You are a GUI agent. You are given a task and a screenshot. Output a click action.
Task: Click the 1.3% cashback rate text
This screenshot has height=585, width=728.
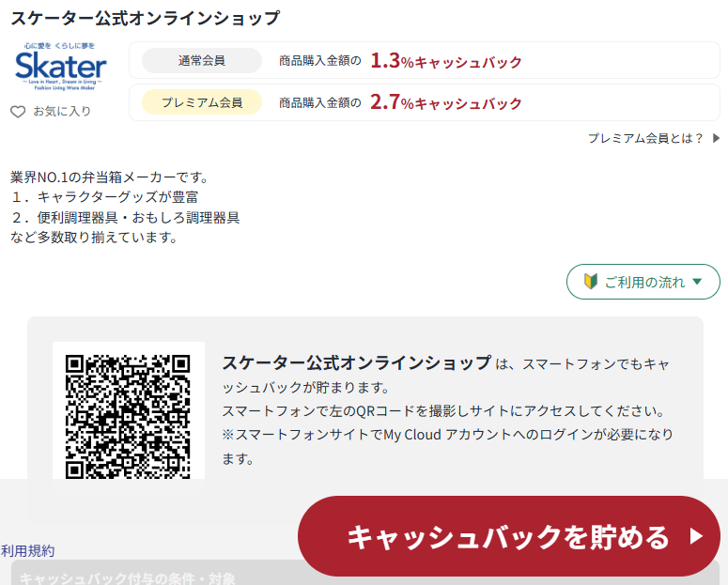click(x=445, y=61)
